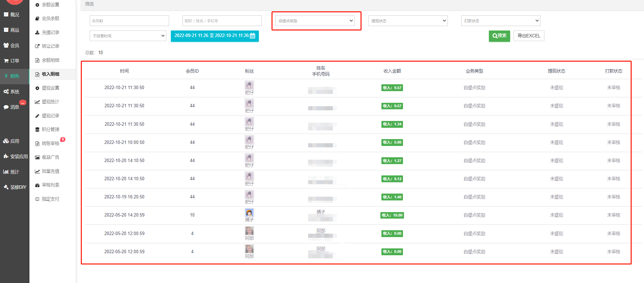Click the green 搜索 button
The image size is (644, 283).
tap(499, 36)
